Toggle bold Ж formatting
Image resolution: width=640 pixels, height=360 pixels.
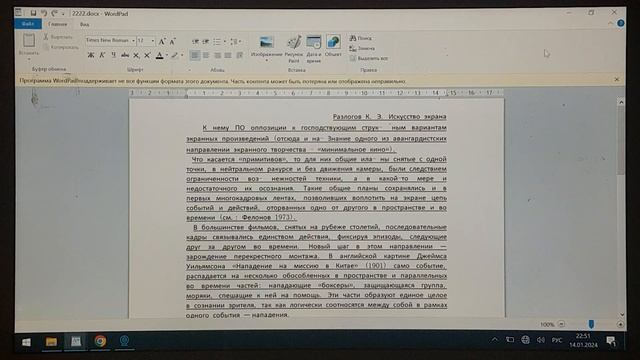[x=91, y=55]
